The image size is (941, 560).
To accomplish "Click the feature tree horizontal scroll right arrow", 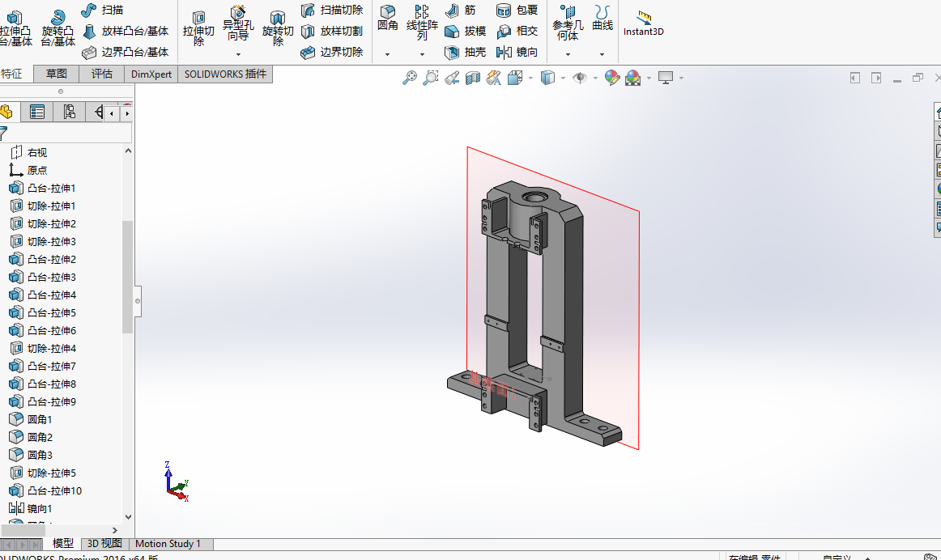I will pos(115,530).
